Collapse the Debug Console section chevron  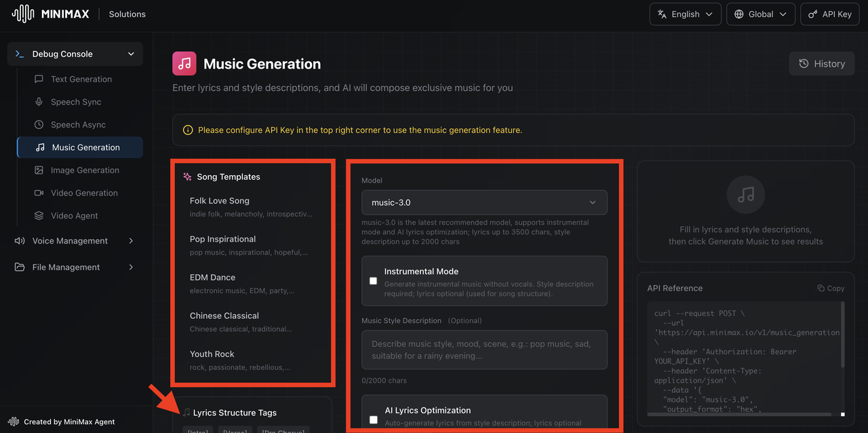[x=131, y=54]
